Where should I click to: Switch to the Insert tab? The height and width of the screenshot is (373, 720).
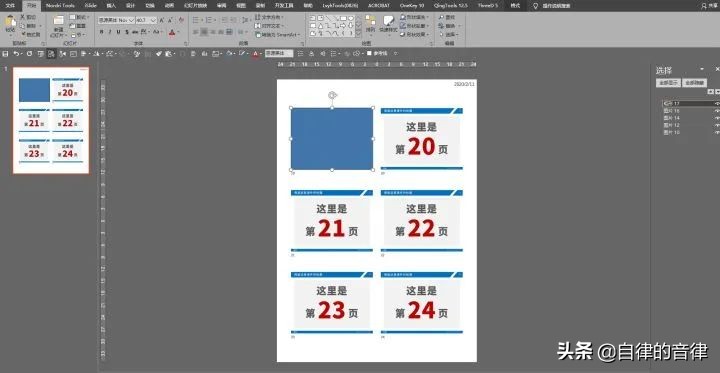(x=111, y=6)
